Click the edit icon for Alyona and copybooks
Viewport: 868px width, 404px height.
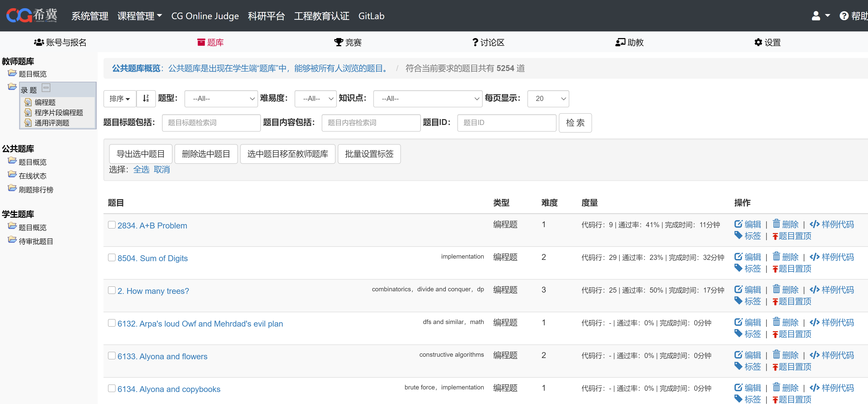(738, 387)
